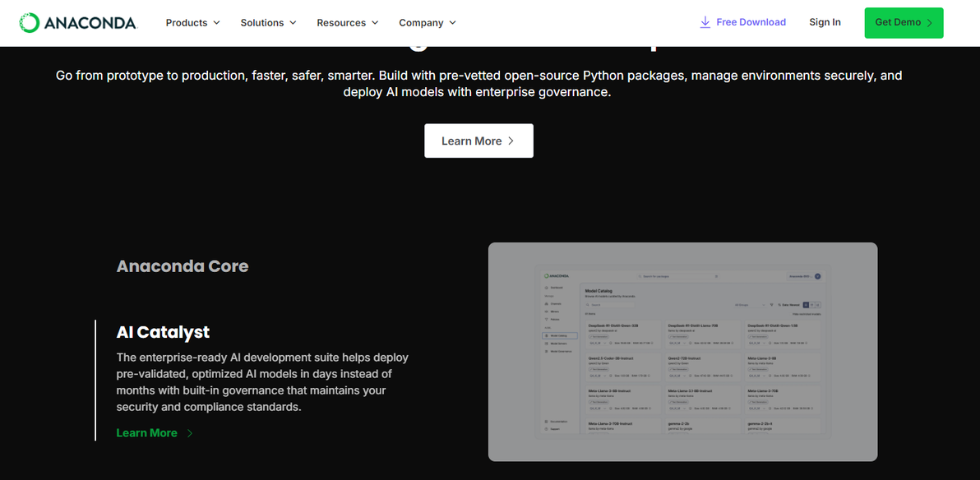This screenshot has width=980, height=480.
Task: Click the Anaconda logo in header
Action: [x=79, y=22]
